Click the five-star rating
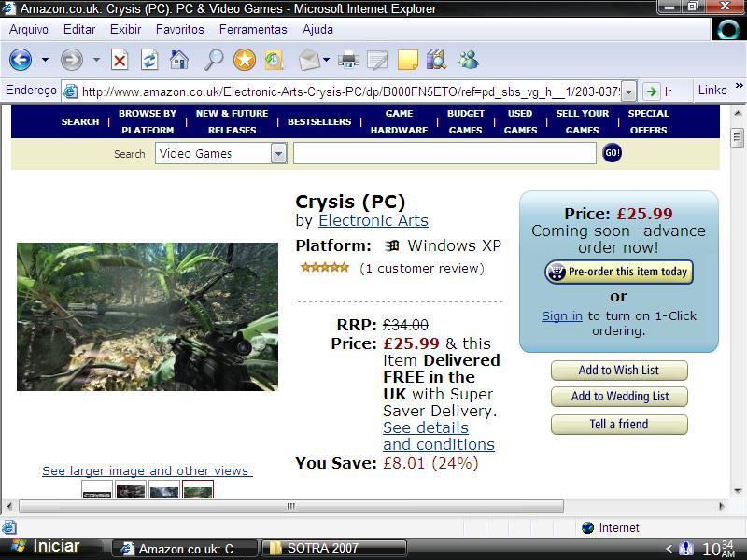The width and height of the screenshot is (747, 560). click(324, 268)
